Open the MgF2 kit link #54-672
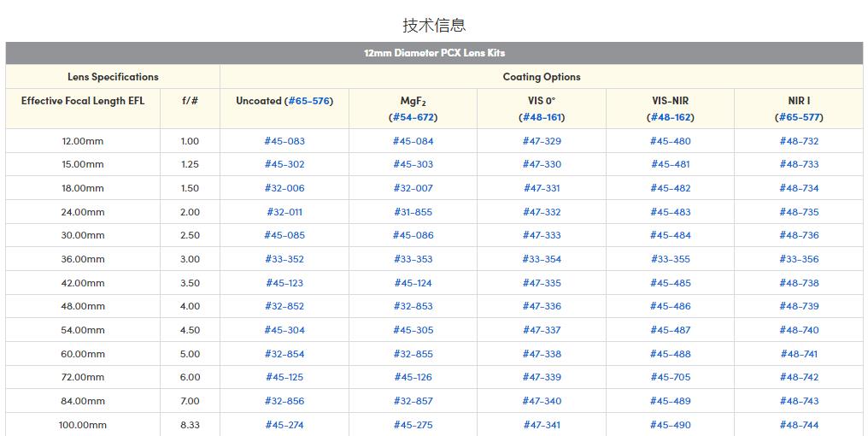 point(413,117)
